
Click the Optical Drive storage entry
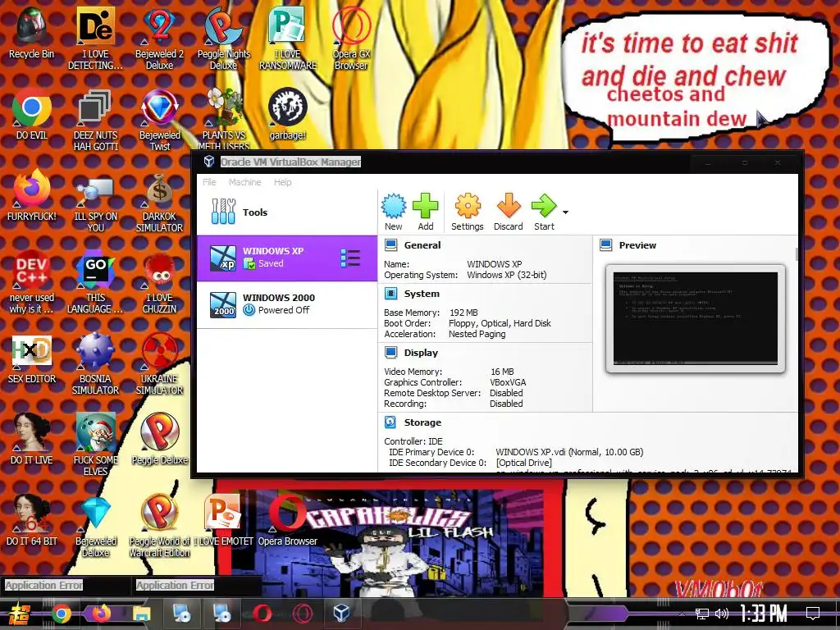pyautogui.click(x=523, y=463)
